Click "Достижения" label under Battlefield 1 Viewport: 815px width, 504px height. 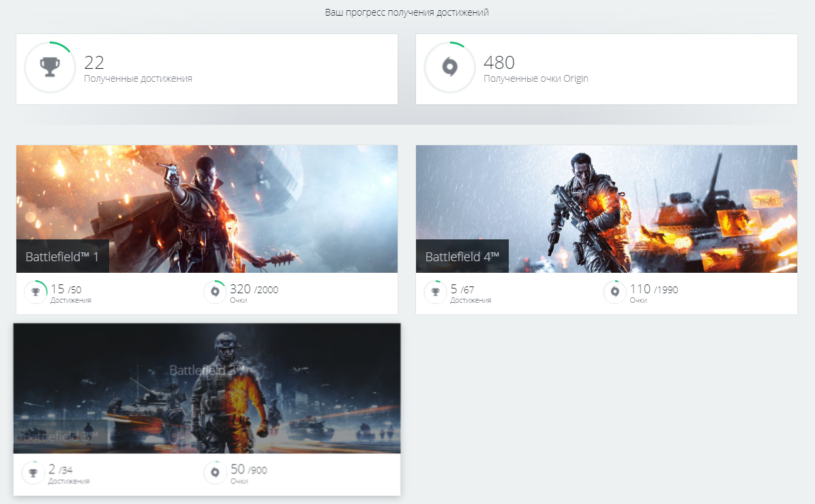(71, 300)
